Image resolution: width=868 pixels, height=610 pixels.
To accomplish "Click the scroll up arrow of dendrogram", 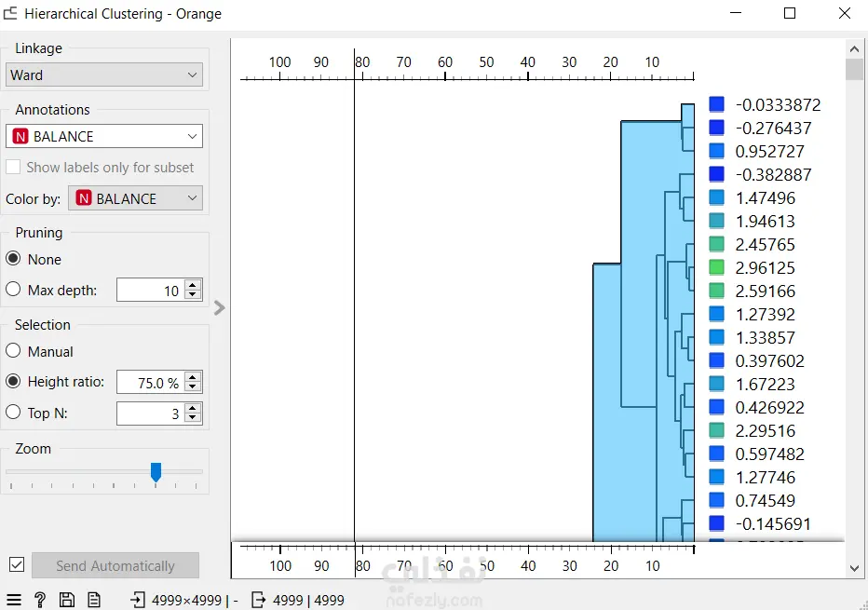I will click(x=854, y=48).
